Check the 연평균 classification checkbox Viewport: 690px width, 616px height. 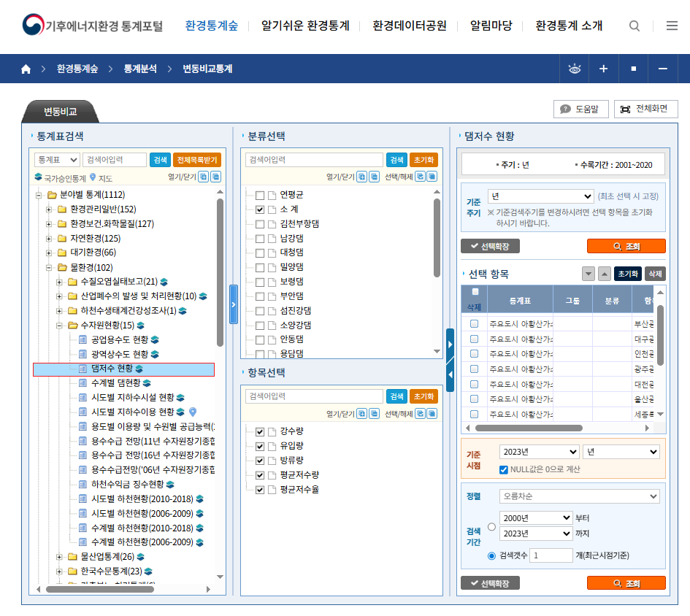tap(260, 195)
